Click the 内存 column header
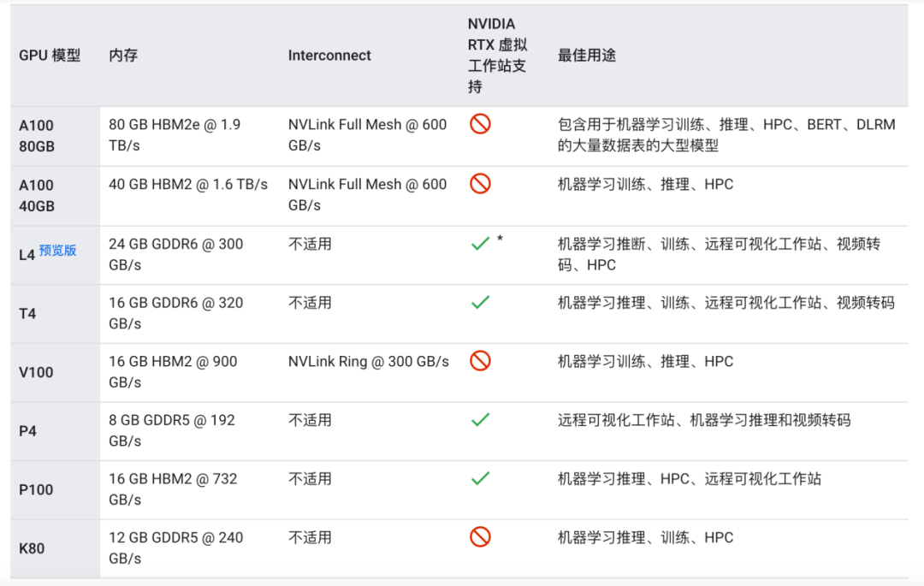 (123, 56)
